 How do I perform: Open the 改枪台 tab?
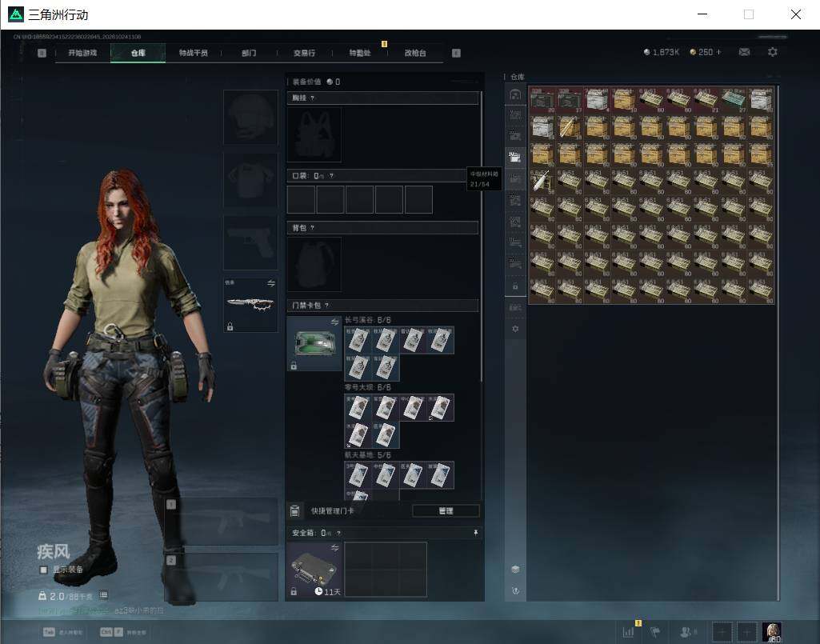click(415, 53)
